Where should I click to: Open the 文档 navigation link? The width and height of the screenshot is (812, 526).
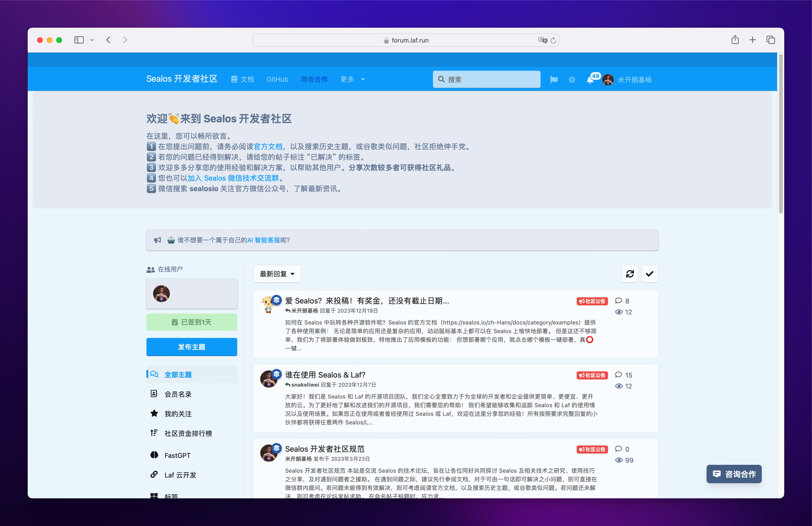tap(243, 79)
